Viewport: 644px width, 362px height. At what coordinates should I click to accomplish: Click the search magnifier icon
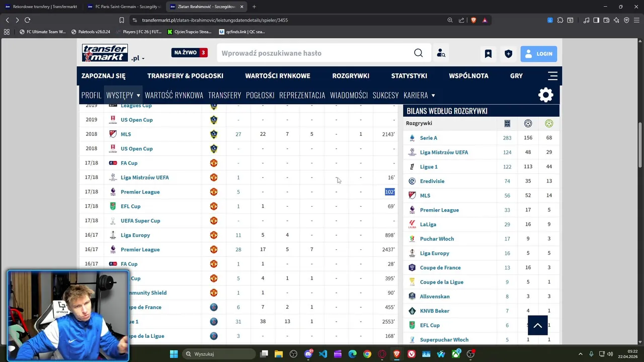(x=419, y=53)
